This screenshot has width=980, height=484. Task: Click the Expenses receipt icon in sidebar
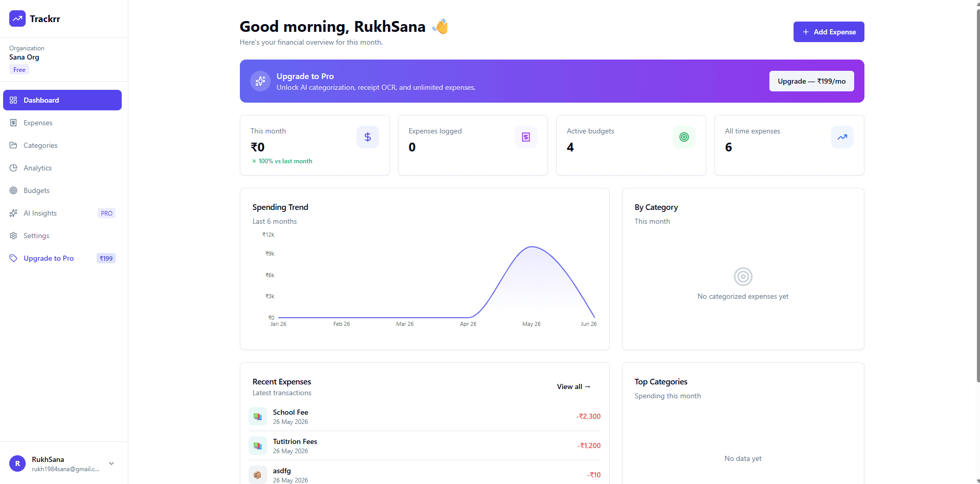[x=13, y=123]
